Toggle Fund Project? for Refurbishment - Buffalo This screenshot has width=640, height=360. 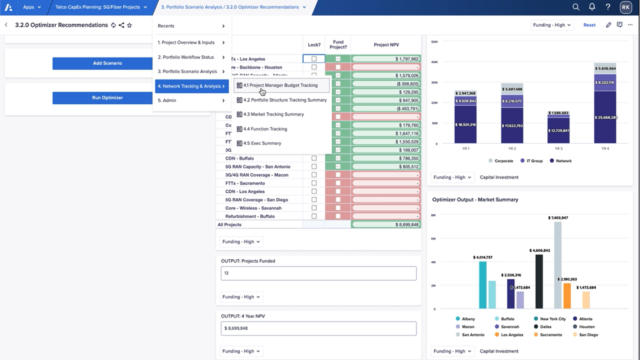click(338, 216)
